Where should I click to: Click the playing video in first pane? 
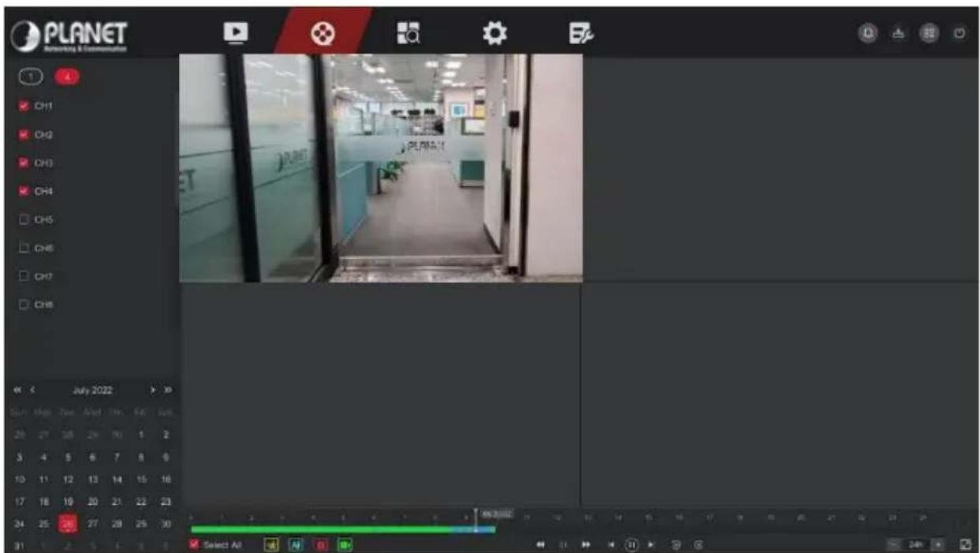[381, 168]
